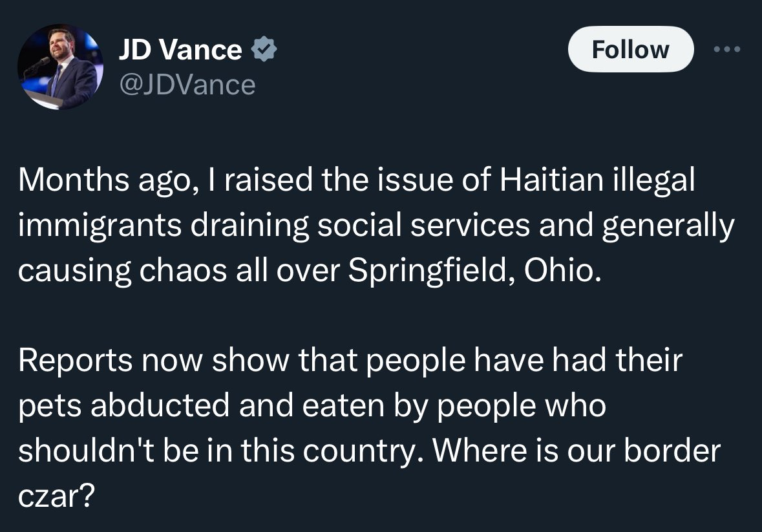762x532 pixels.
Task: Click the word "Haitian" in the post
Action: point(551,179)
